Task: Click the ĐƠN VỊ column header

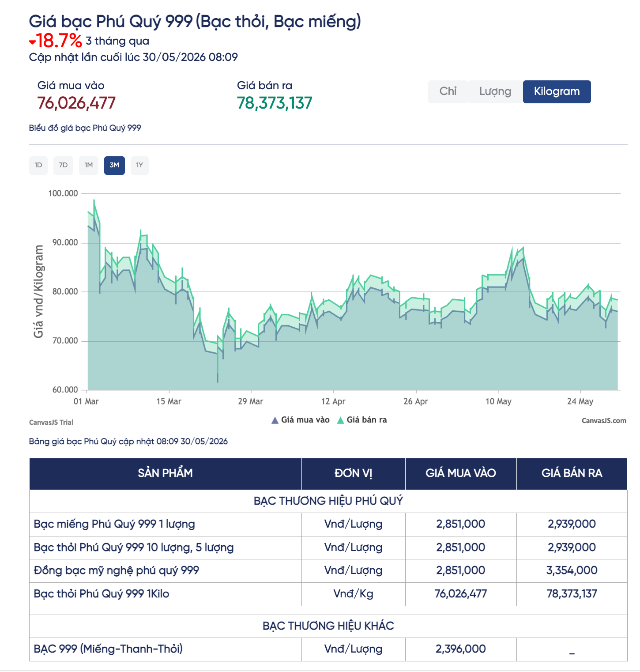Action: 354,473
